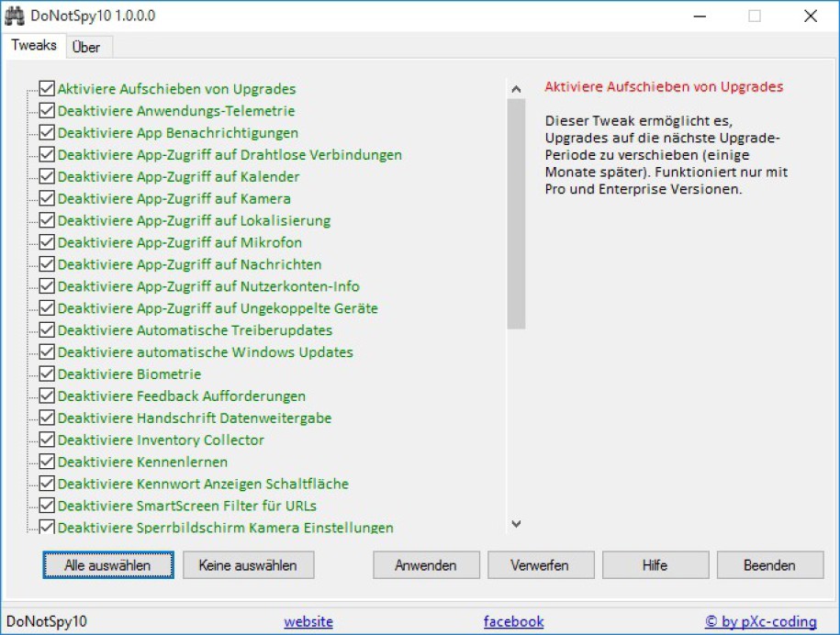Click the tweak list scroll up arrow
Image resolution: width=840 pixels, height=635 pixels.
coord(516,89)
